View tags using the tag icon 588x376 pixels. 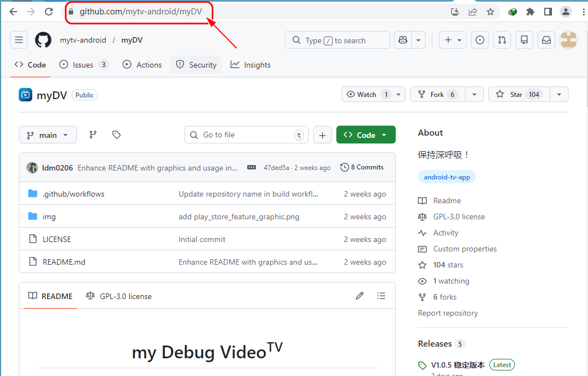[x=116, y=135]
